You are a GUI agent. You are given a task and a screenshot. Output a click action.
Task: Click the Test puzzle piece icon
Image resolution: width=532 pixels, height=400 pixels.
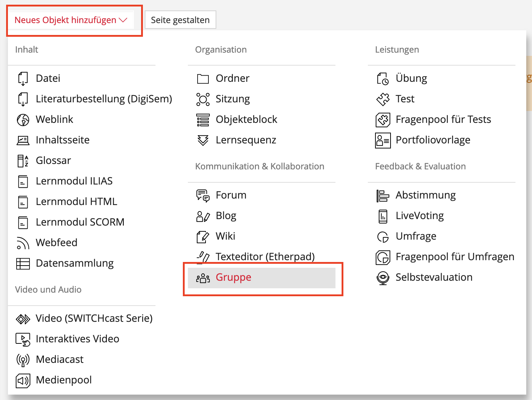[383, 99]
